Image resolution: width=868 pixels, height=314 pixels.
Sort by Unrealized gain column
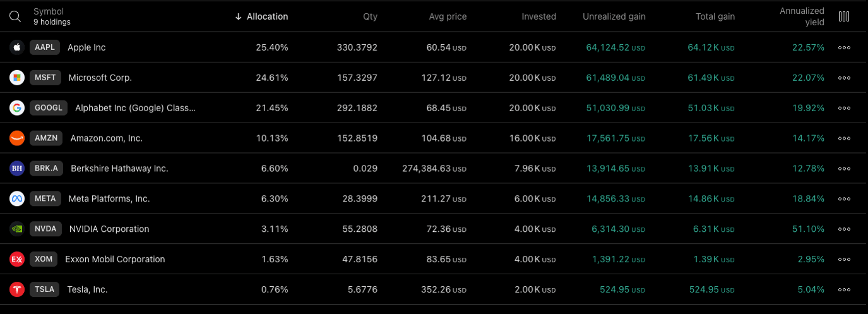[614, 16]
